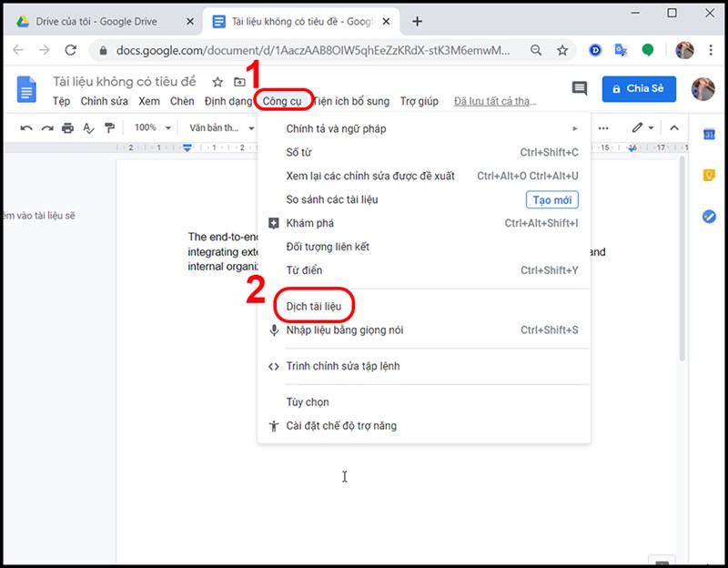Viewport: 728px width, 568px height.
Task: Open the Chỉnh sửa menu
Action: (104, 101)
